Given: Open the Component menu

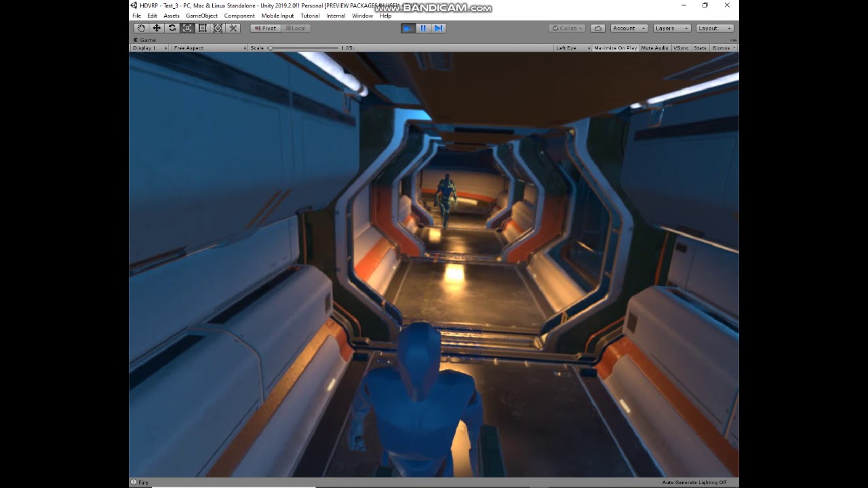Looking at the screenshot, I should [x=239, y=16].
